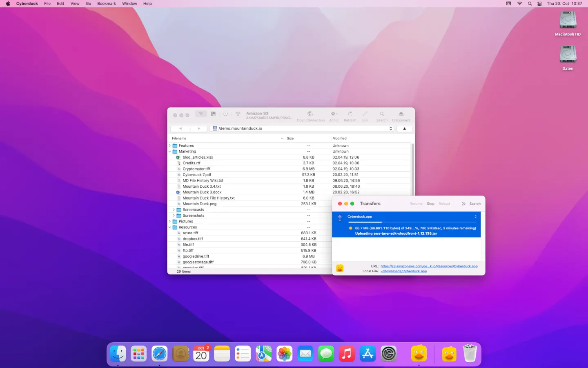Open the Bookmark menu
This screenshot has height=368, width=588.
point(107,4)
